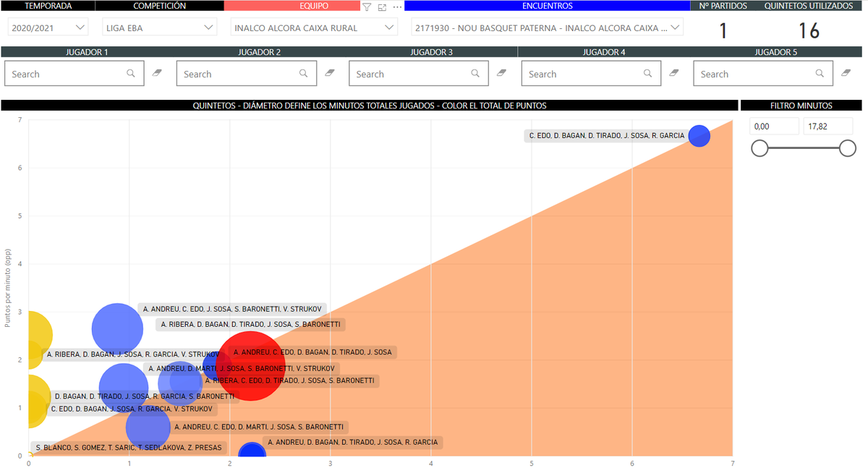Click the maximum minutes field showing 17,82
Viewport: 868px width, 473px height.
pos(828,126)
